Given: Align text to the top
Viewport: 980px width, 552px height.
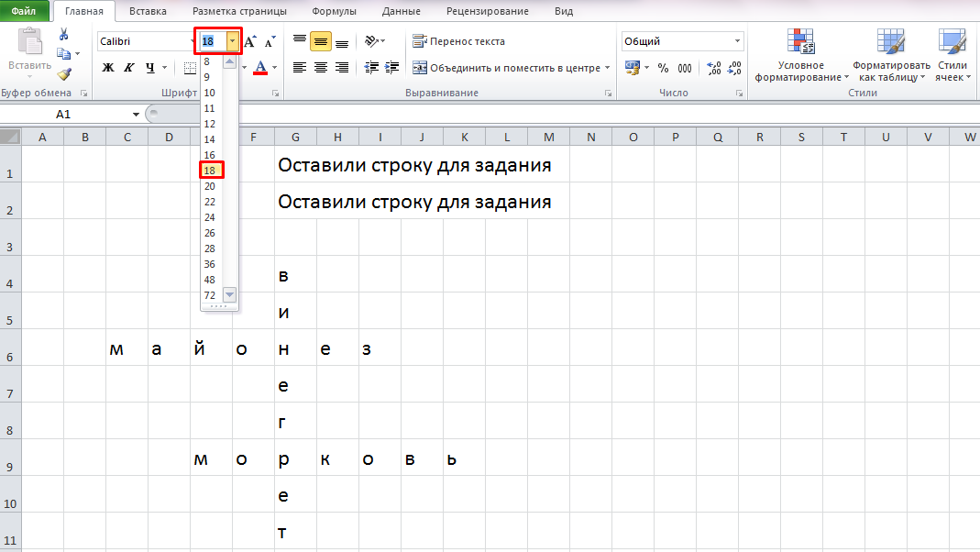Looking at the screenshot, I should (x=300, y=41).
